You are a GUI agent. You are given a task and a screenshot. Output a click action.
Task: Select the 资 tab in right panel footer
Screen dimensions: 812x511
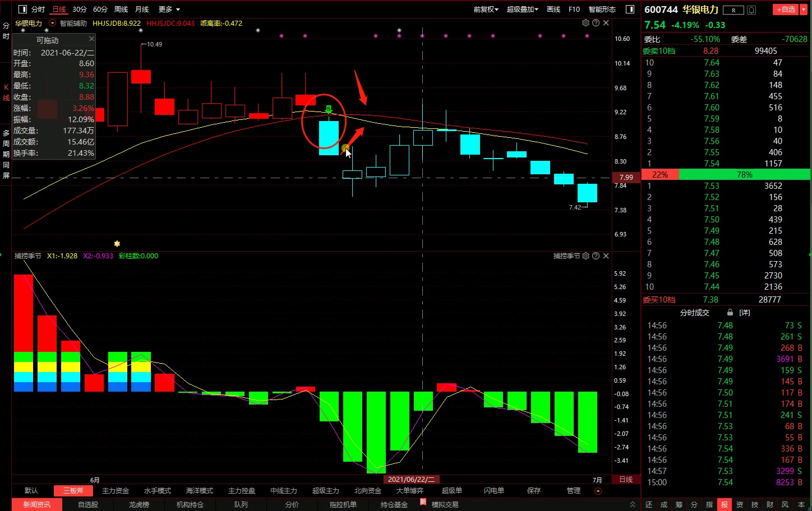click(740, 505)
